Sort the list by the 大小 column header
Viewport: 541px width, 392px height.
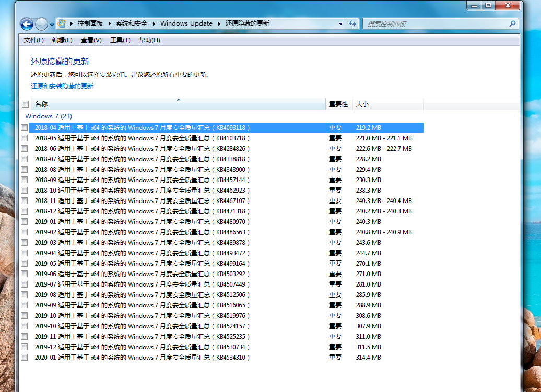click(362, 104)
